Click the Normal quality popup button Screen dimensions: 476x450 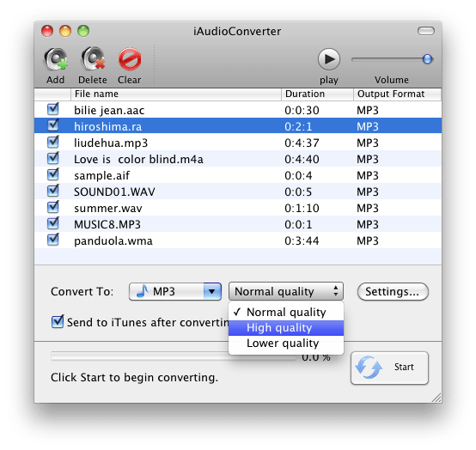pyautogui.click(x=285, y=291)
